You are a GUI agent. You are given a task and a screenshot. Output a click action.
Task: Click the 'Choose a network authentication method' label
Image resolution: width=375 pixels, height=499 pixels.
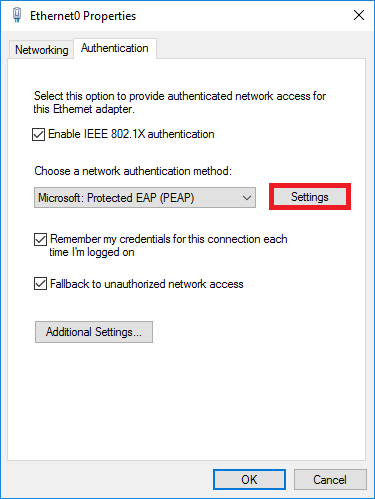[x=133, y=171]
